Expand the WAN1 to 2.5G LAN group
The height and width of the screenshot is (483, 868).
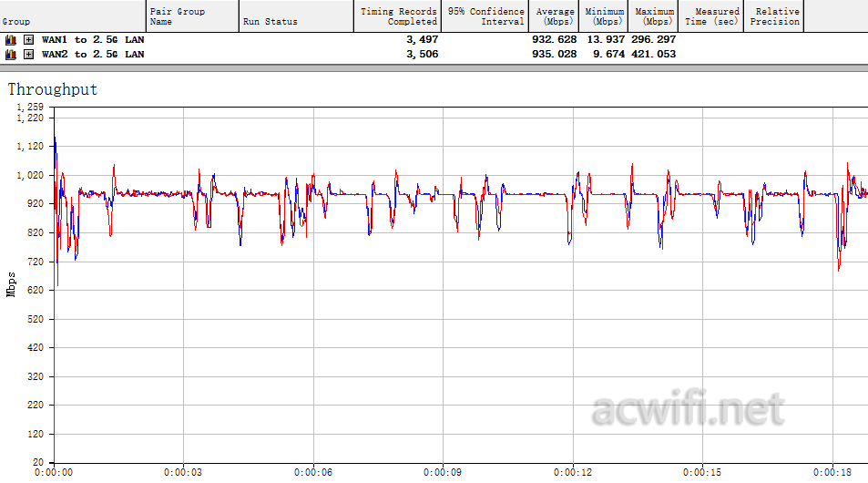click(x=29, y=40)
